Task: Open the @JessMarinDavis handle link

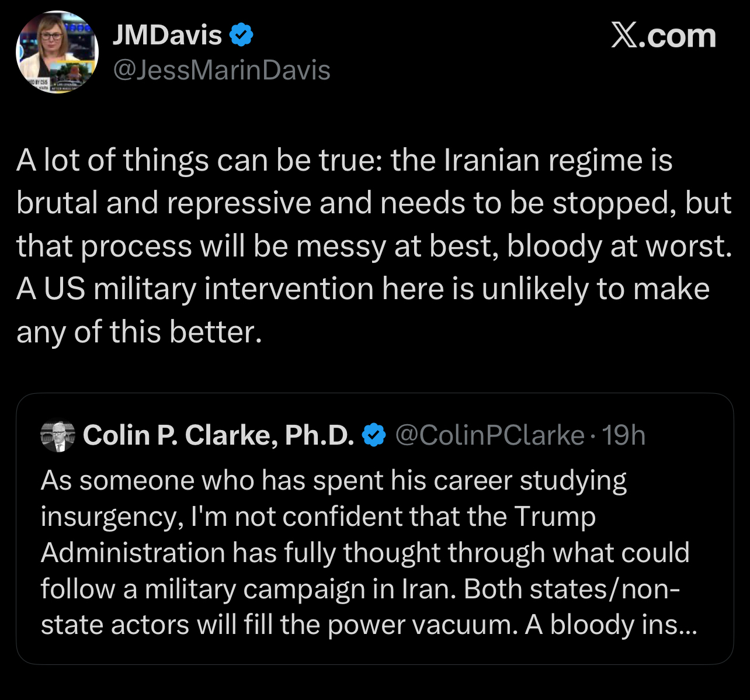Action: [221, 71]
